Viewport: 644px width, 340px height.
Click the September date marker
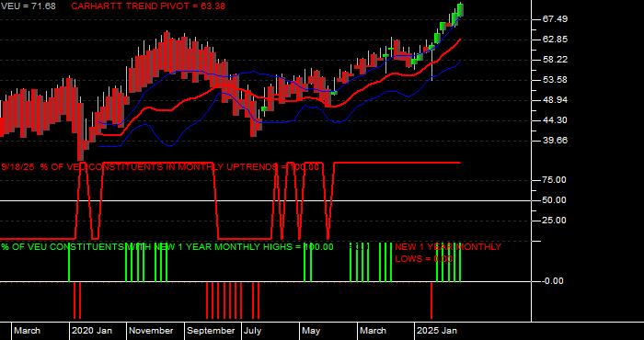[x=211, y=331]
